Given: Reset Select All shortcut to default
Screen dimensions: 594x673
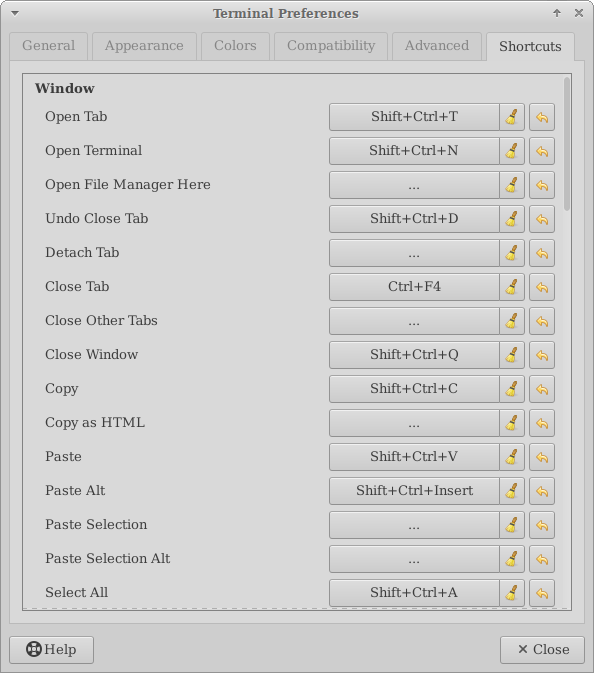Looking at the screenshot, I should 542,593.
